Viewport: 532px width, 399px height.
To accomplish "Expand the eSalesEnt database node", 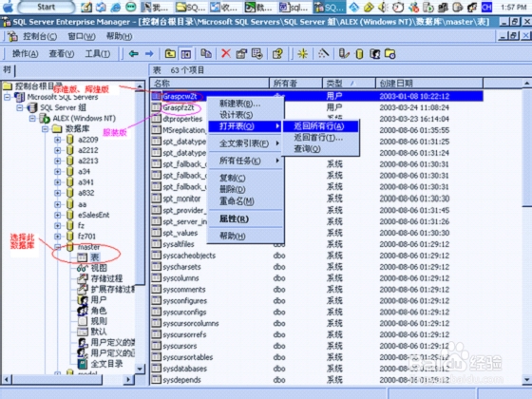I will [x=57, y=215].
